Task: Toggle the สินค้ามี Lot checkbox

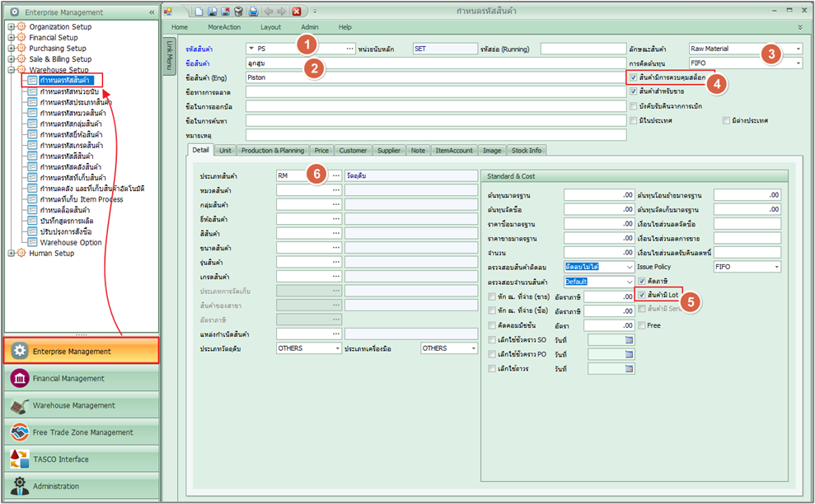Action: coord(643,295)
